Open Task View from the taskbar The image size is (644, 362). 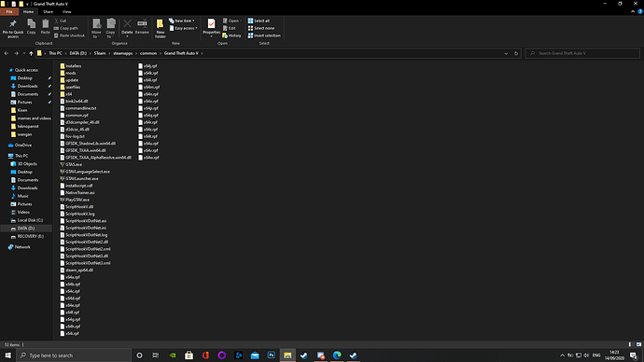156,355
